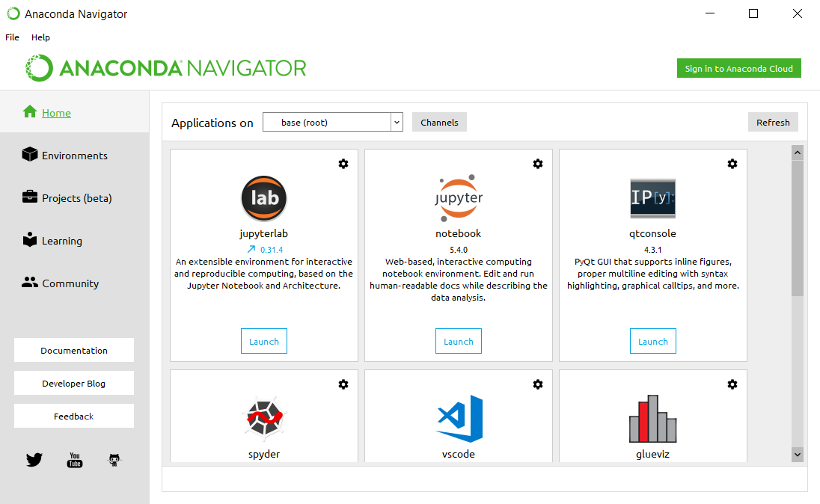820x504 pixels.
Task: Open settings gear on spyder card
Action: point(343,384)
